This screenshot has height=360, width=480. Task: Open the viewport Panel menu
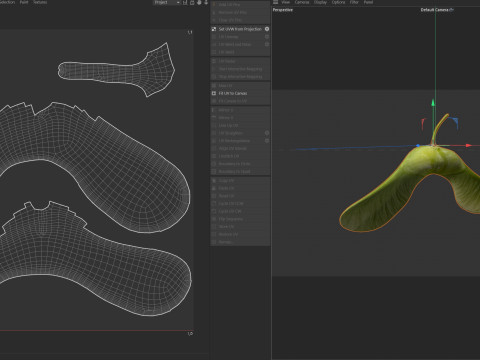coord(368,2)
